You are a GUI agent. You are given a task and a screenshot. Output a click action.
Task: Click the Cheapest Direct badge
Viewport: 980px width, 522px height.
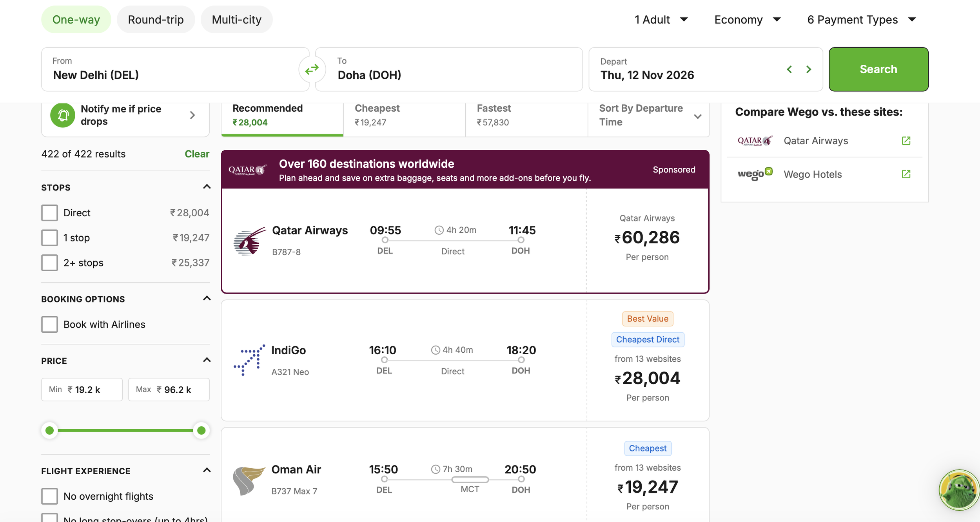pyautogui.click(x=648, y=339)
